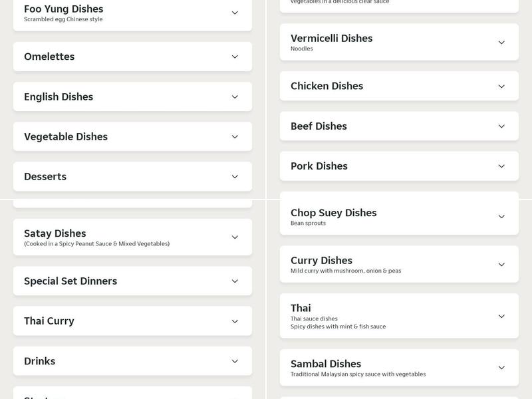Expand the Desserts section

[x=132, y=176]
